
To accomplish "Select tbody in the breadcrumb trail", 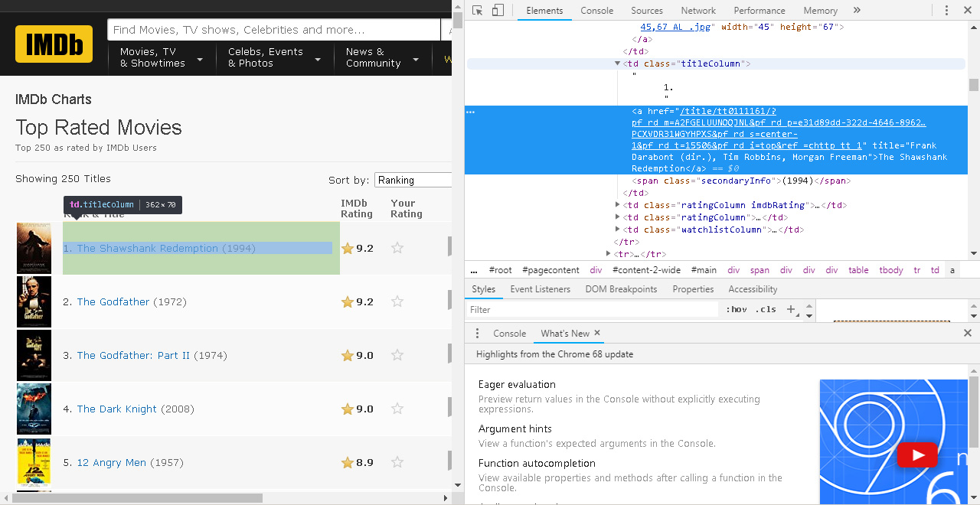I will pos(891,270).
